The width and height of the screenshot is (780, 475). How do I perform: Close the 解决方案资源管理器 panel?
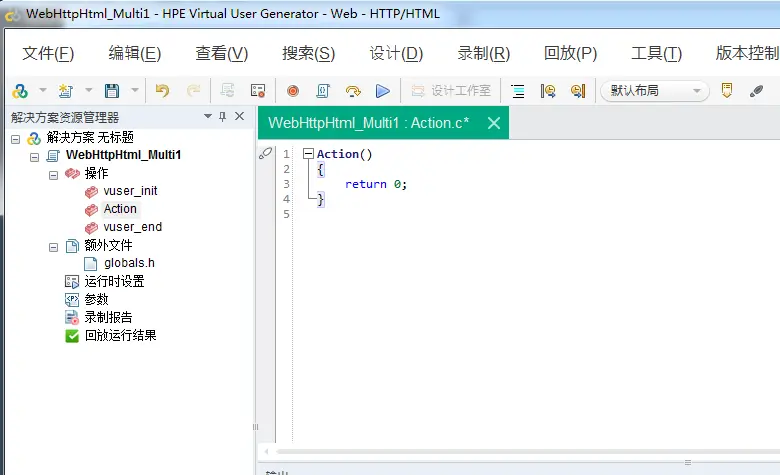239,116
